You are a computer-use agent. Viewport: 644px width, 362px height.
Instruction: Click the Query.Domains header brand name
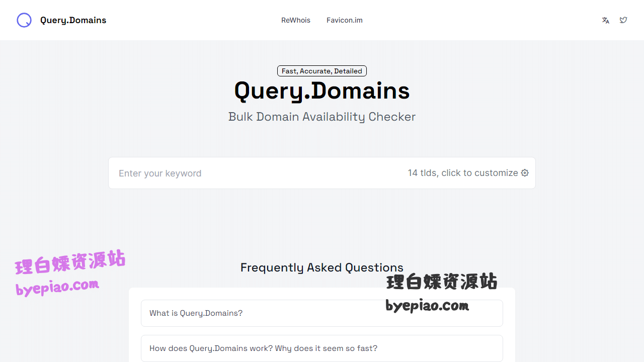point(73,20)
